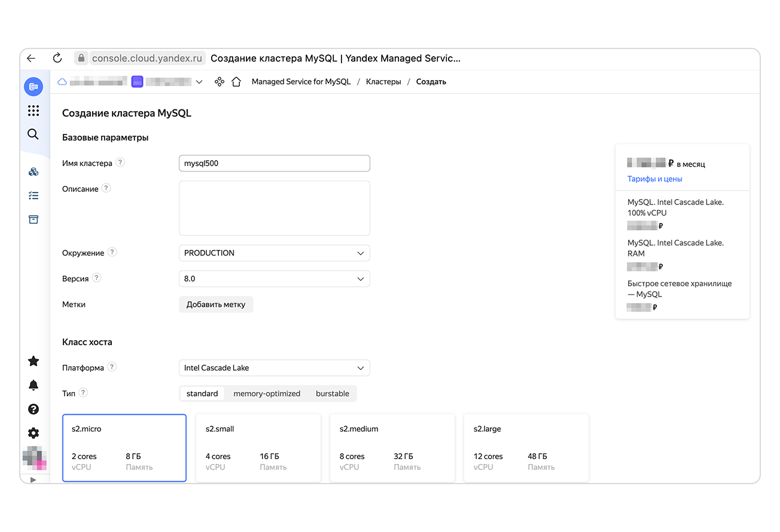Select the s2.micro host class card
Screen dimensions: 780x532
click(124, 448)
